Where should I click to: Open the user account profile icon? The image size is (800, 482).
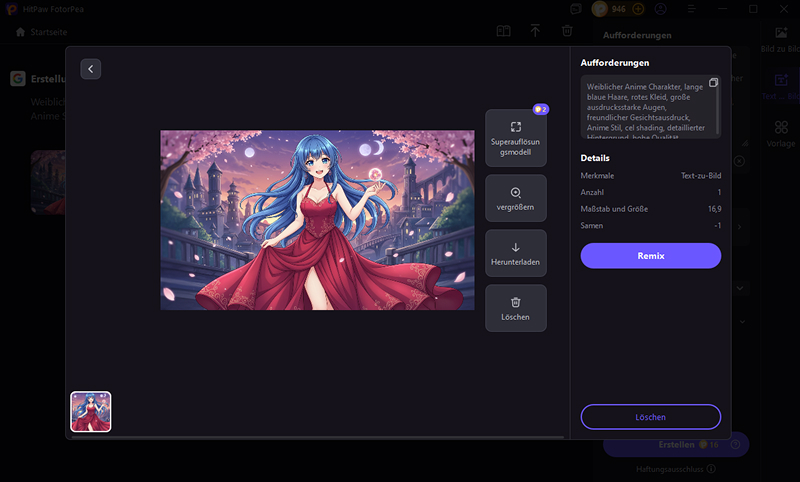[x=660, y=9]
